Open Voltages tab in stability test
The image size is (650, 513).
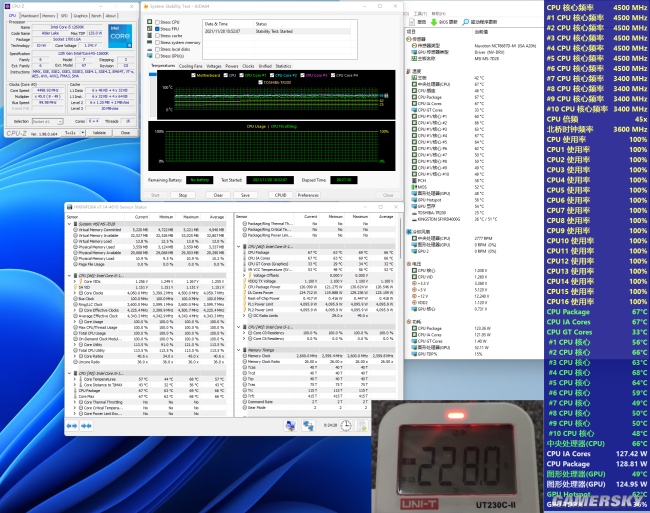pyautogui.click(x=213, y=66)
